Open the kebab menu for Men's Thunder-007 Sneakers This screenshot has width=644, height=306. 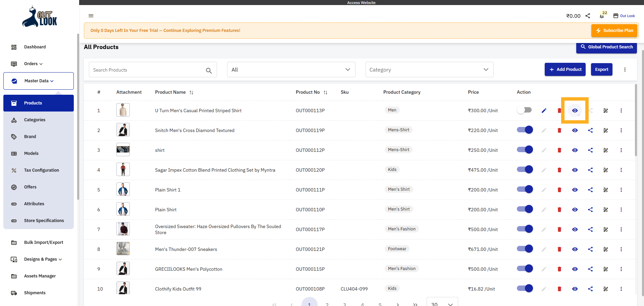(x=622, y=249)
